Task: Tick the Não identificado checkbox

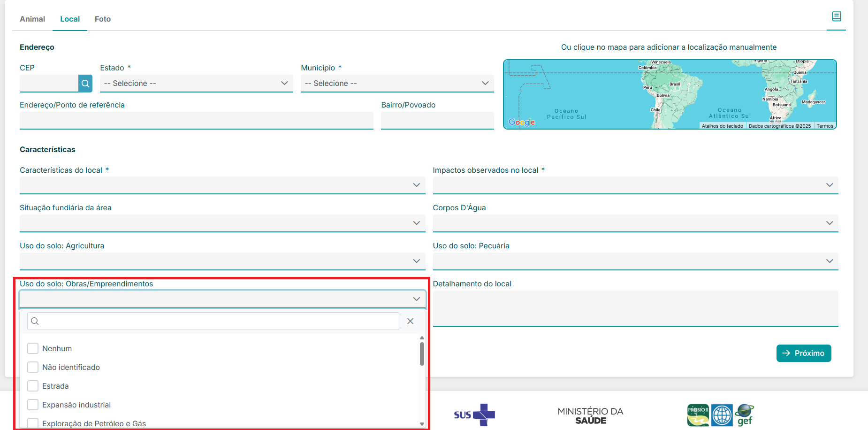Action: [x=33, y=367]
